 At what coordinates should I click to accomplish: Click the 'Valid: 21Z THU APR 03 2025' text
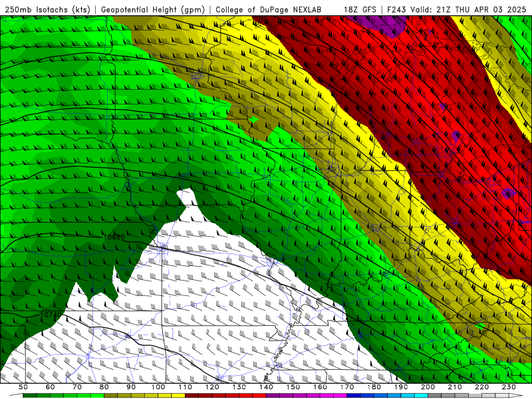468,9
